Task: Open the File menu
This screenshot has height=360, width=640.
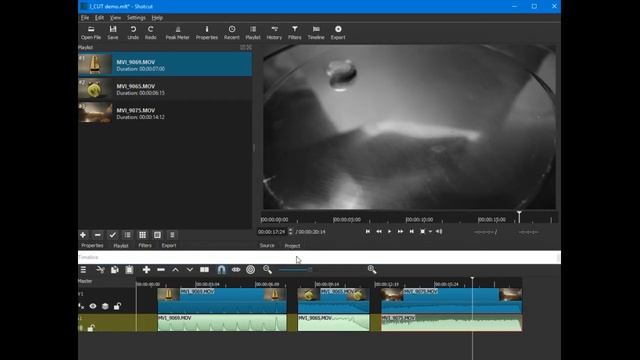Action: [85, 18]
